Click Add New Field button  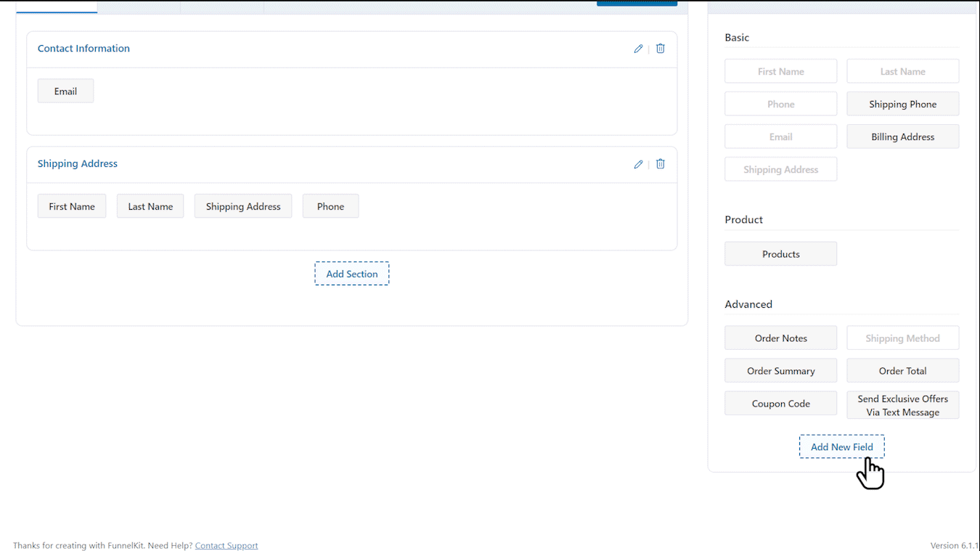pyautogui.click(x=842, y=446)
